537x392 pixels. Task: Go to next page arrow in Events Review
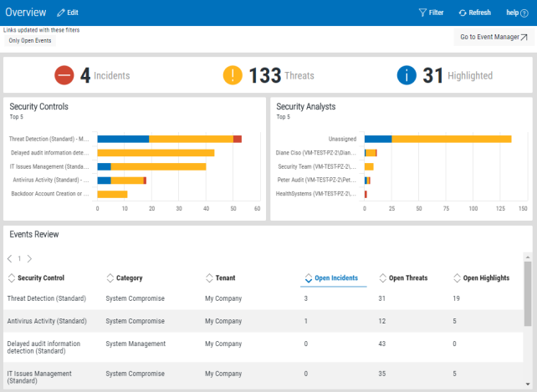[x=29, y=259]
